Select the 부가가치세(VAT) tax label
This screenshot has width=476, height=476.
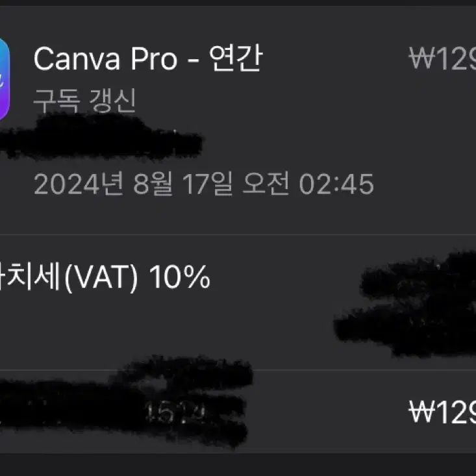[69, 277]
